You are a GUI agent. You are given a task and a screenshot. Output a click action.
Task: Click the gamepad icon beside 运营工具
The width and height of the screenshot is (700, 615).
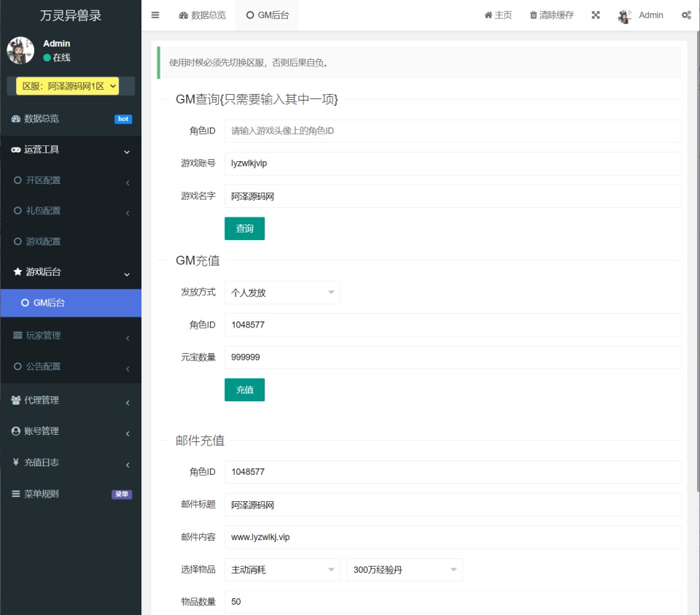[x=16, y=150]
